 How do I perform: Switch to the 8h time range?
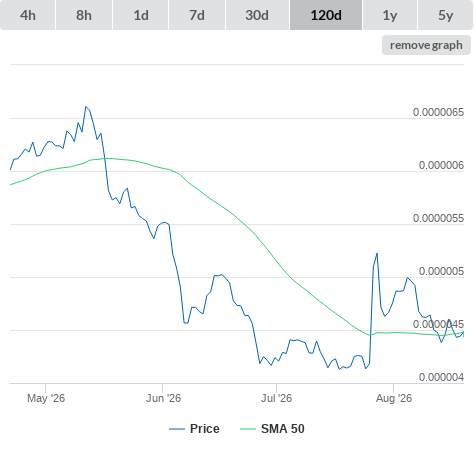(x=84, y=15)
